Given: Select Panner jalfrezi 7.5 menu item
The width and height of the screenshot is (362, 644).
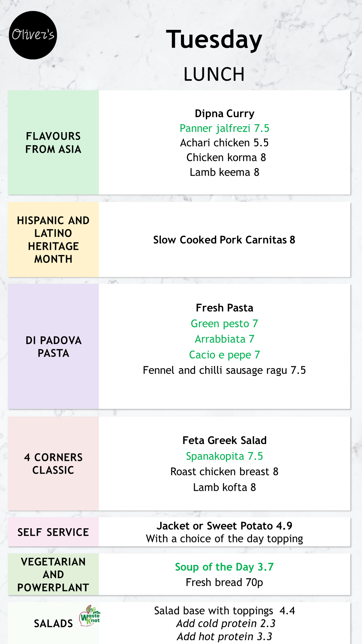Looking at the screenshot, I should click(x=224, y=128).
